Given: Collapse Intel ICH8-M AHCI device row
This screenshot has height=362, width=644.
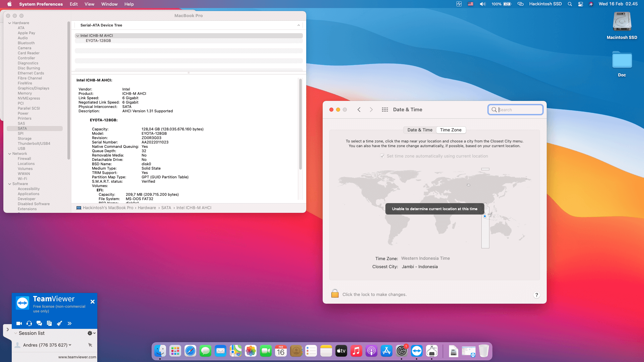Looking at the screenshot, I should click(78, 36).
